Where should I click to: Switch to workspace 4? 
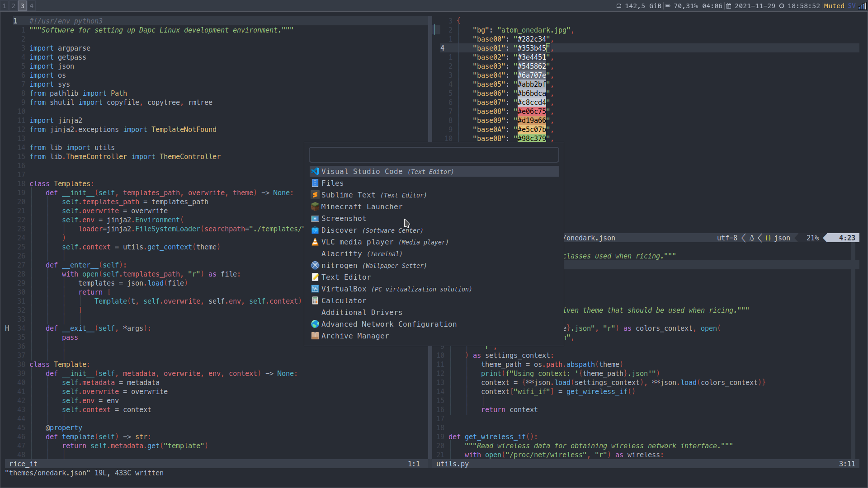coord(31,6)
